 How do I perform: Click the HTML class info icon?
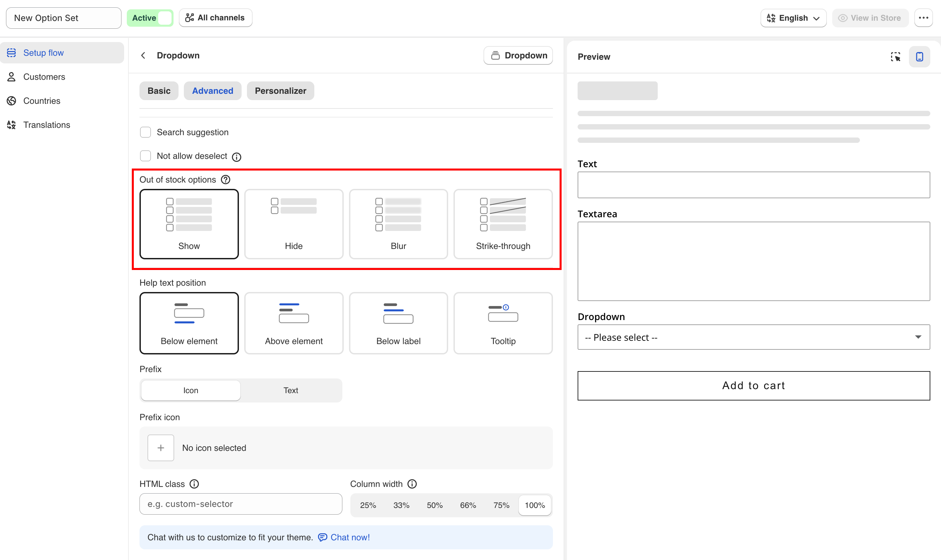(194, 484)
